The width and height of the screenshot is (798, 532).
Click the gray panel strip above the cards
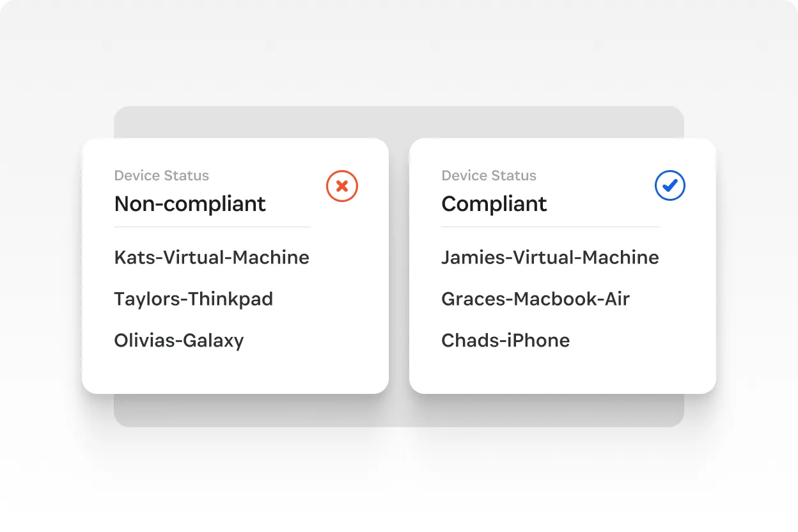click(x=398, y=121)
